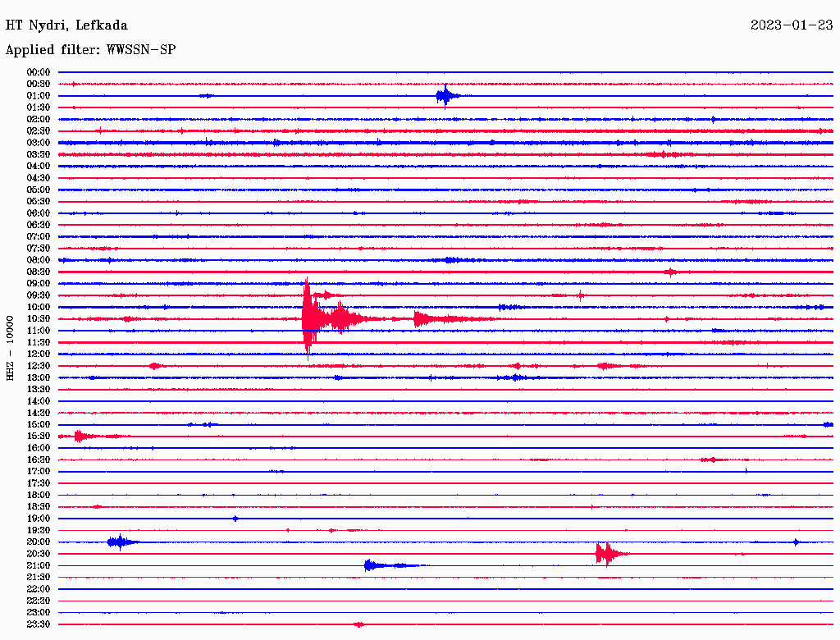
Task: Select the 21:30 time label
Action: 39,578
